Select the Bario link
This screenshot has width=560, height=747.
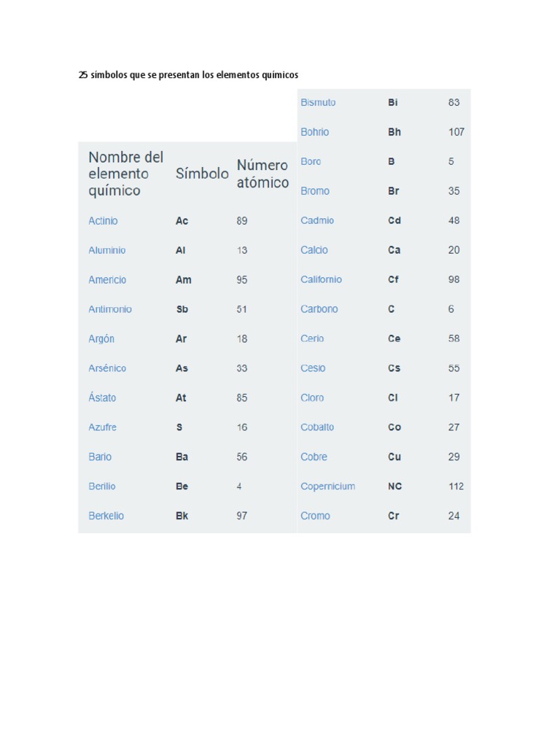(100, 457)
